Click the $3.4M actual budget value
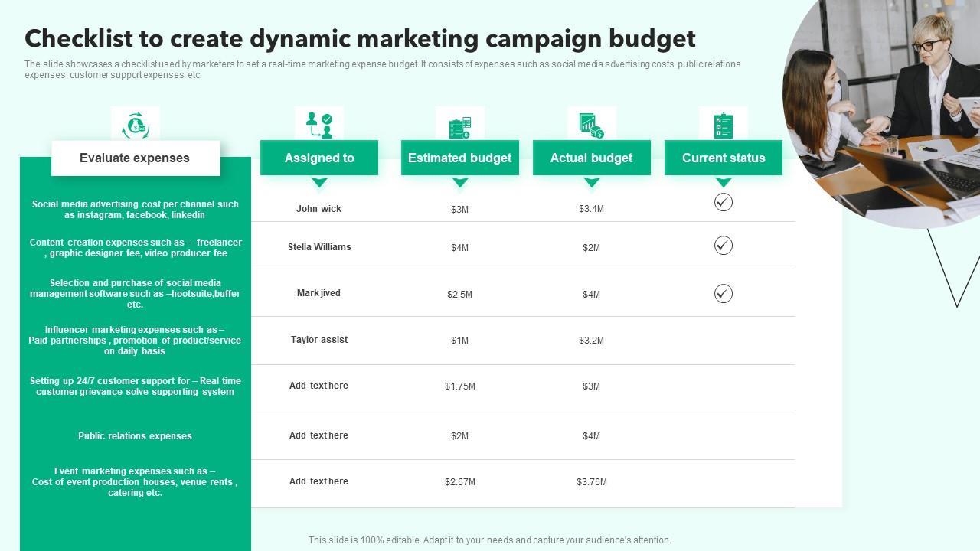Screen dimensions: 980x551 point(591,209)
